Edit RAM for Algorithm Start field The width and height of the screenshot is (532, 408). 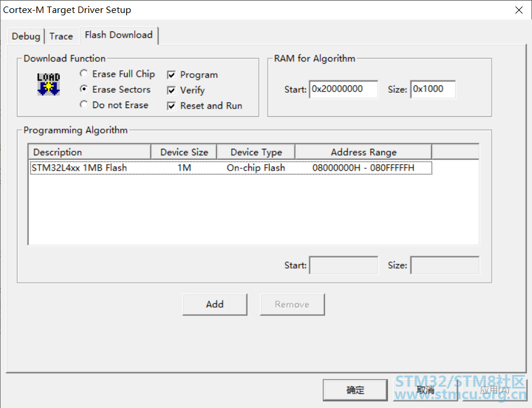343,90
